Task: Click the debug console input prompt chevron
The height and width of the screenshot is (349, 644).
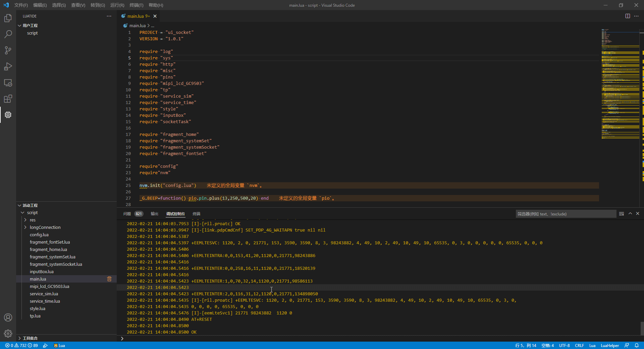Action: [x=122, y=339]
